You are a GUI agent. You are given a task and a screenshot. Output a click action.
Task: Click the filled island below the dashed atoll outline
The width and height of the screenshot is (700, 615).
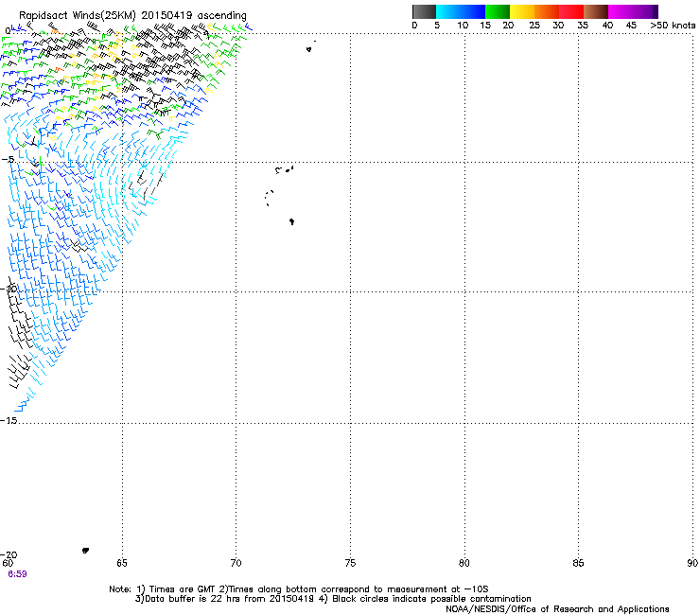click(x=291, y=221)
